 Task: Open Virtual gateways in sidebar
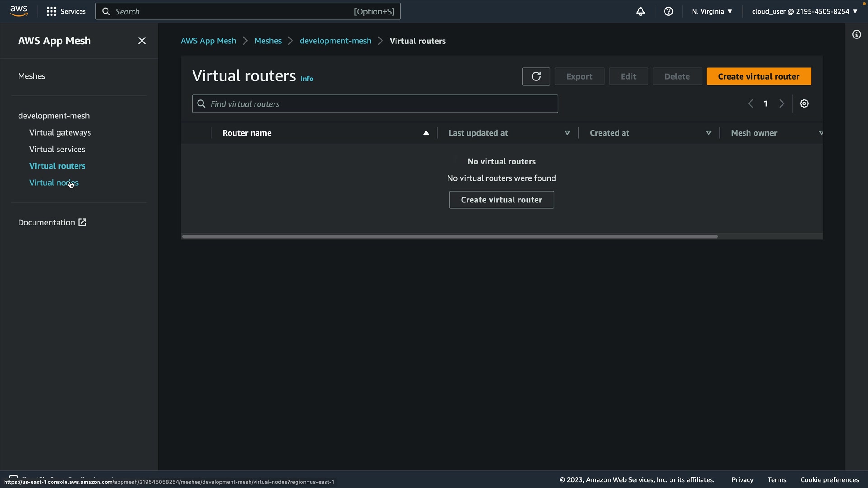click(x=60, y=132)
